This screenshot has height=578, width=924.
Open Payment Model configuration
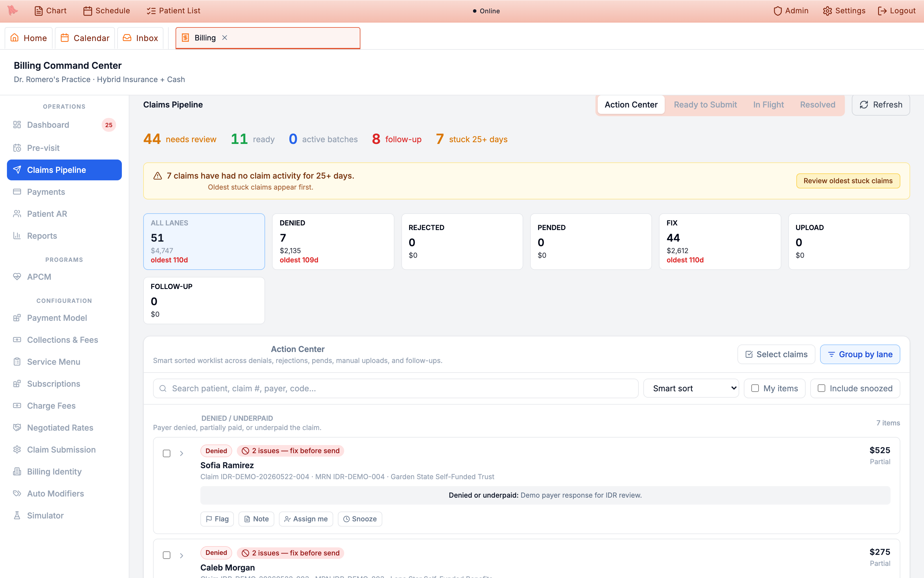point(64,318)
